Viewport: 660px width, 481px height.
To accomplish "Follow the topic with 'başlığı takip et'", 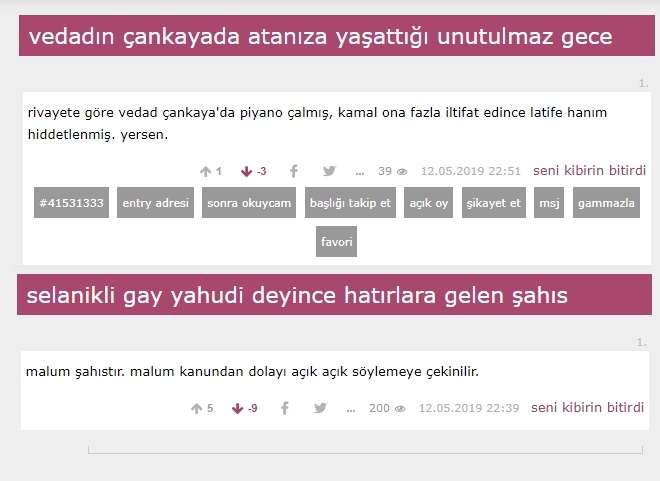I will click(x=349, y=203).
